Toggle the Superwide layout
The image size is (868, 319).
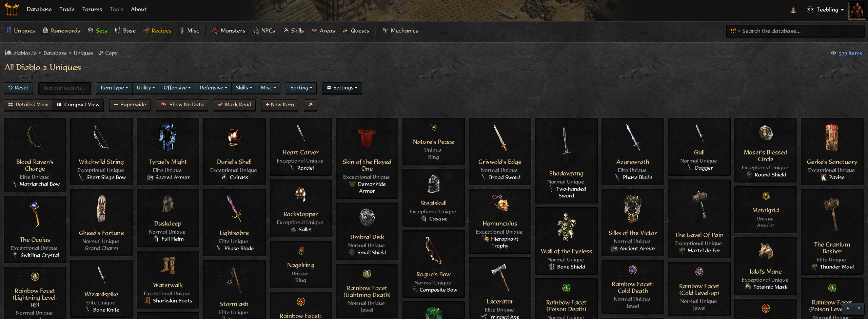130,105
